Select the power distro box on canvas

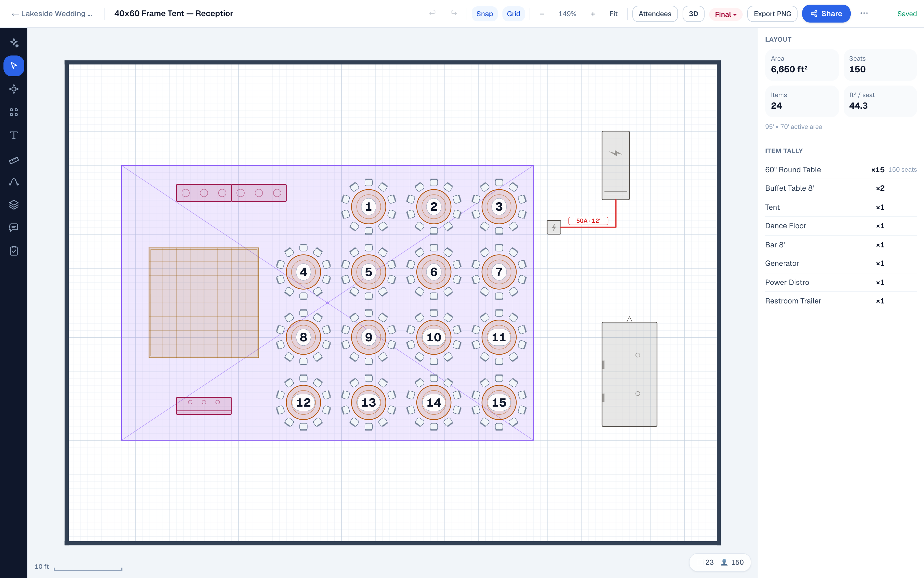(554, 227)
